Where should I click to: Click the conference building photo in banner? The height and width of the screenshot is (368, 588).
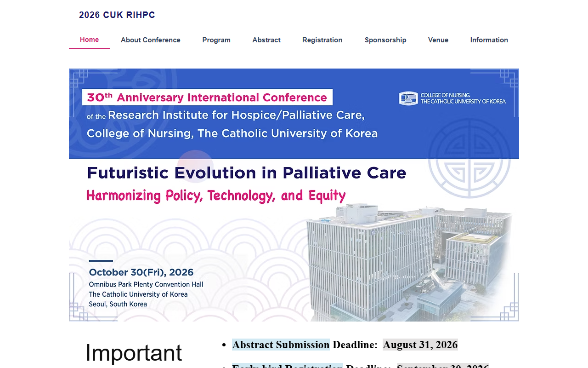[x=409, y=262]
